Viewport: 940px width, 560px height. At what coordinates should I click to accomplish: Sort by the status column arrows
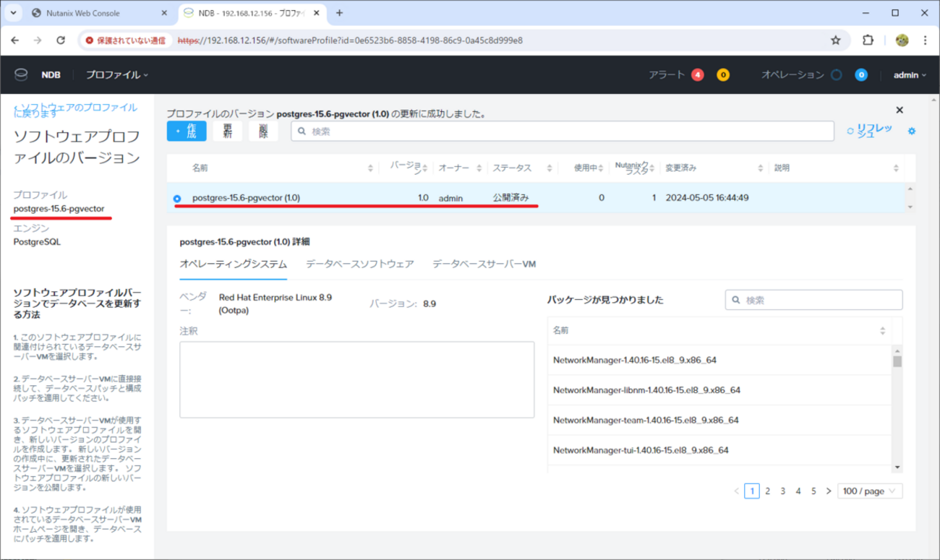tap(550, 168)
